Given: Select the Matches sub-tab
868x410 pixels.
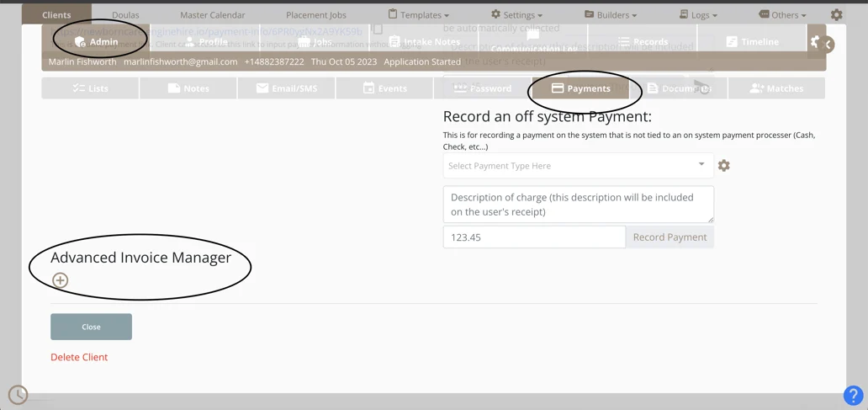Looking at the screenshot, I should pos(776,88).
